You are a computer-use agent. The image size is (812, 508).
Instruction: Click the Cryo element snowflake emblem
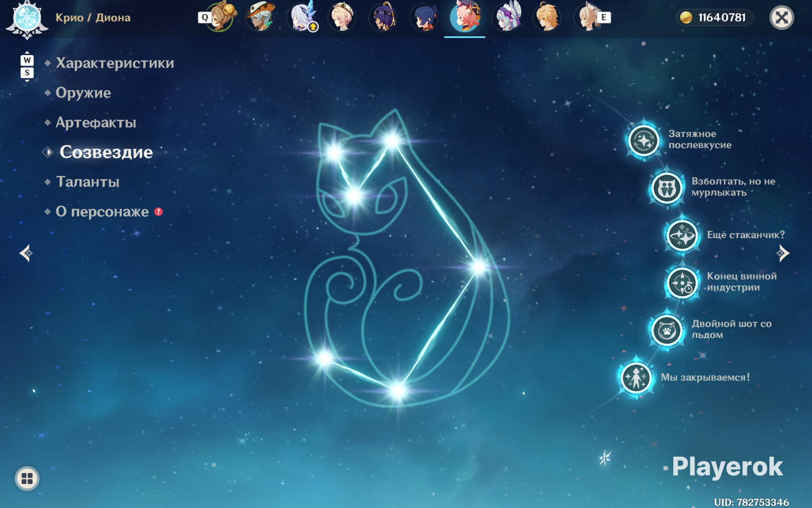point(27,18)
